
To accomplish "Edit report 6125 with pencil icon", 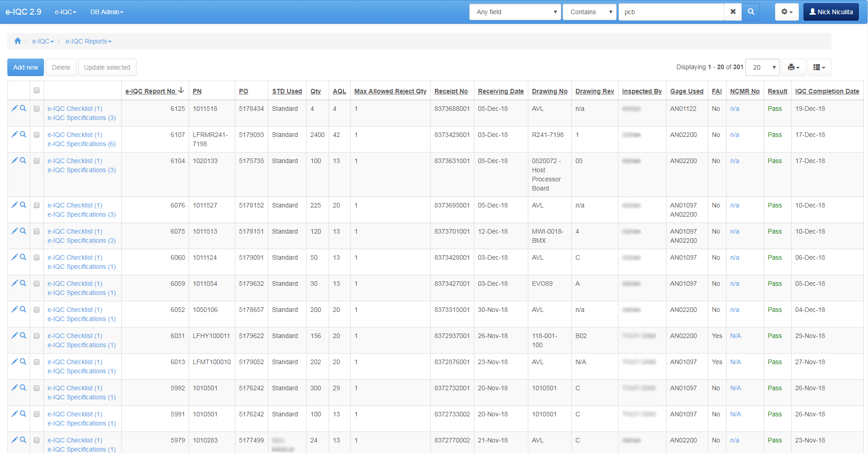I will [14, 109].
